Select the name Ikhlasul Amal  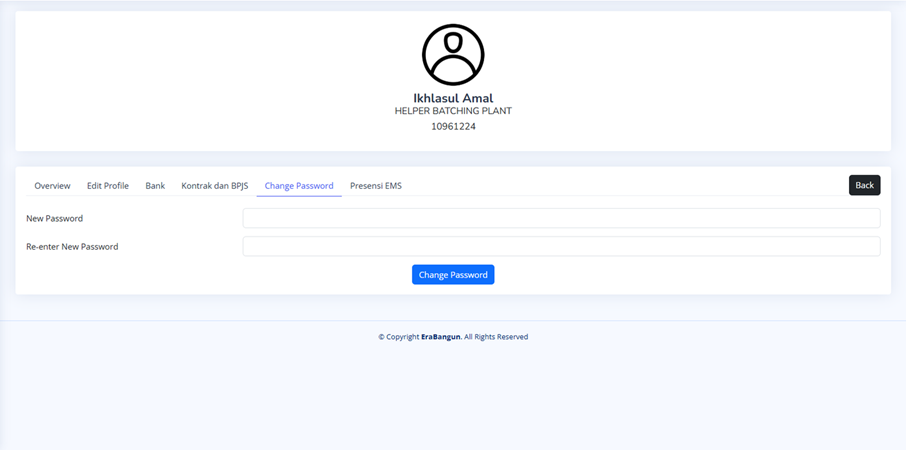(x=453, y=98)
